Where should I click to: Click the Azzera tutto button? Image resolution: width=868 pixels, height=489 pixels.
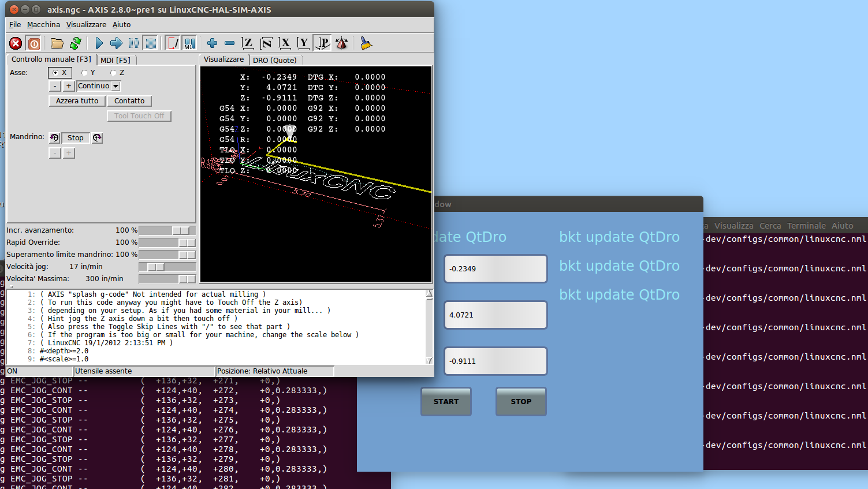[77, 101]
